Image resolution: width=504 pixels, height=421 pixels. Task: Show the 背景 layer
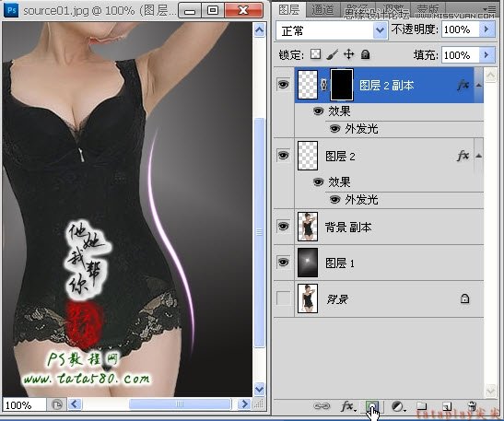click(283, 298)
